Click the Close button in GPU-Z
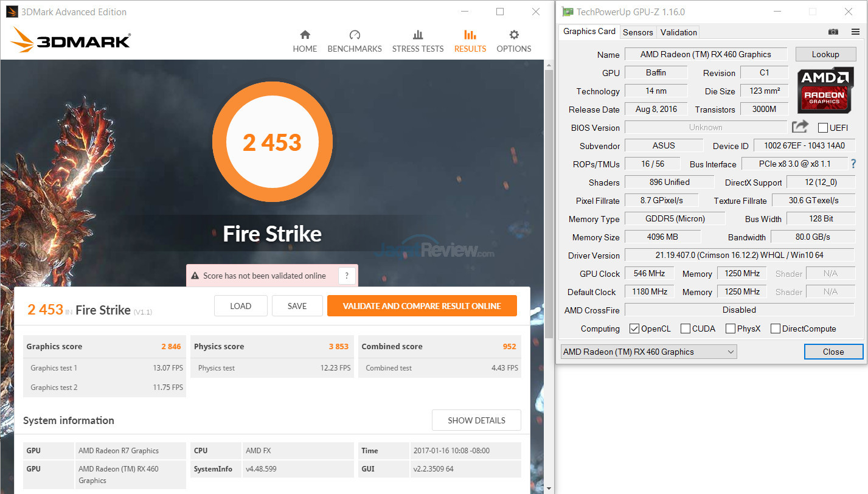 click(x=833, y=352)
